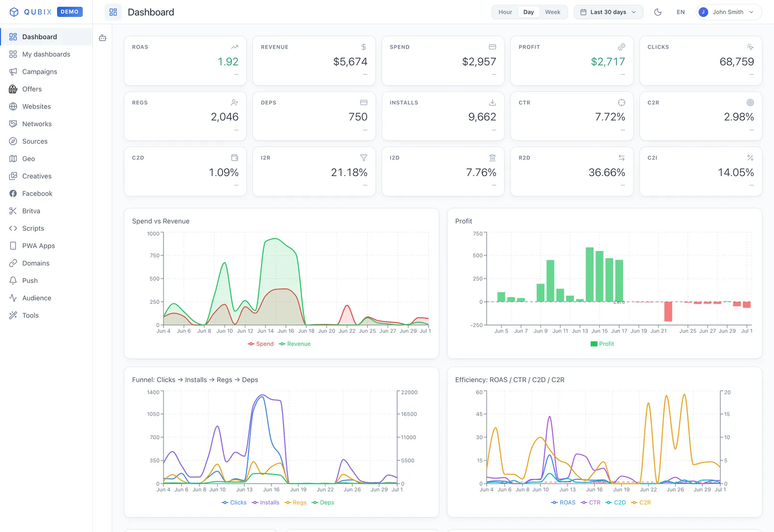Open PWA Apps in sidebar
This screenshot has height=532, width=774.
pos(46,246)
